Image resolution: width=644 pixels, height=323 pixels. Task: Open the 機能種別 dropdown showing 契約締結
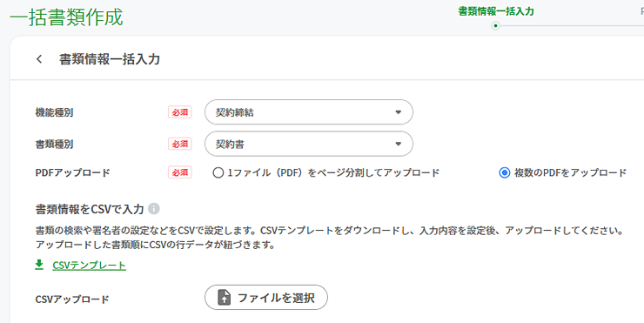coord(309,111)
